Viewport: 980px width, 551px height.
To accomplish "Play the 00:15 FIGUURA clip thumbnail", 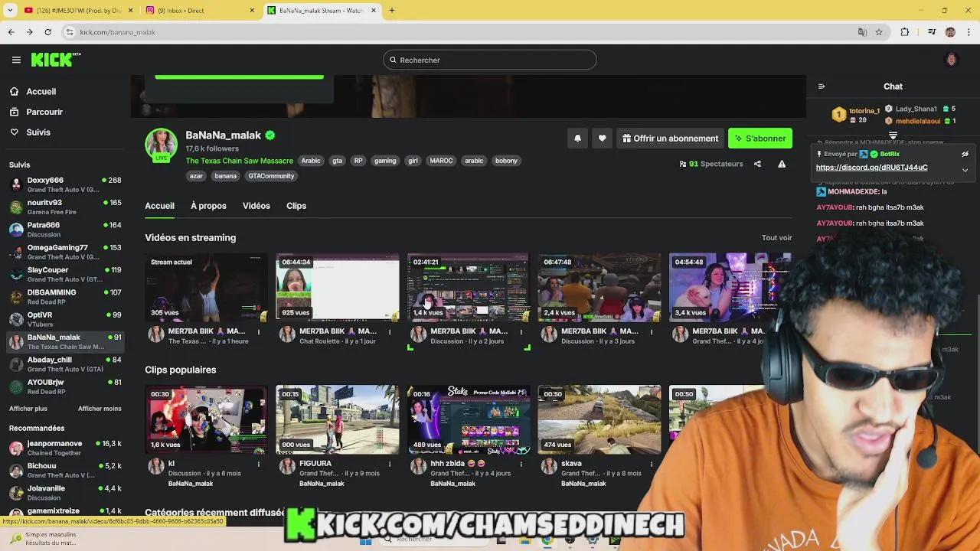I will [337, 419].
